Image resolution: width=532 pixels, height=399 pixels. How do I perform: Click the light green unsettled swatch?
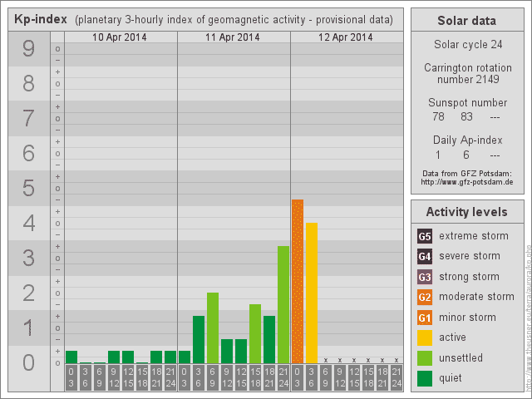pos(425,358)
